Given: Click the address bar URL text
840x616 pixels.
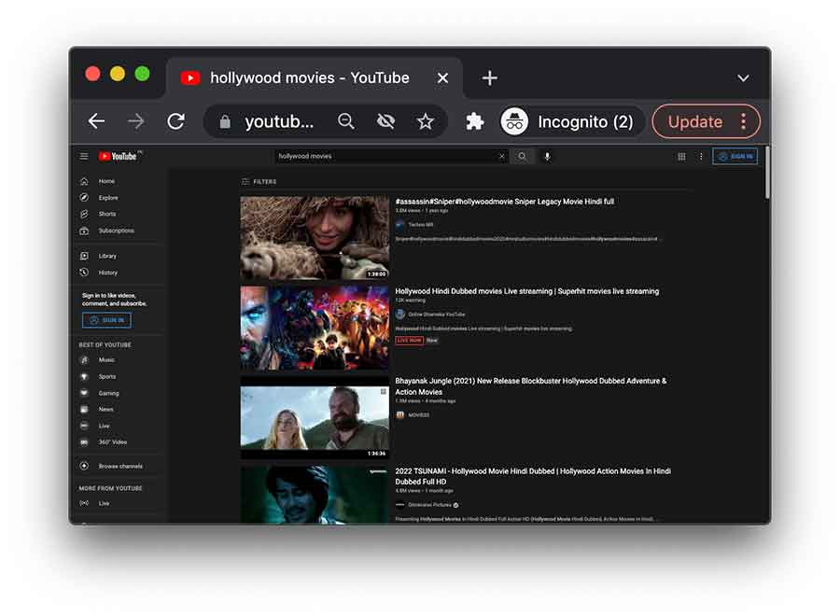Looking at the screenshot, I should coord(279,122).
